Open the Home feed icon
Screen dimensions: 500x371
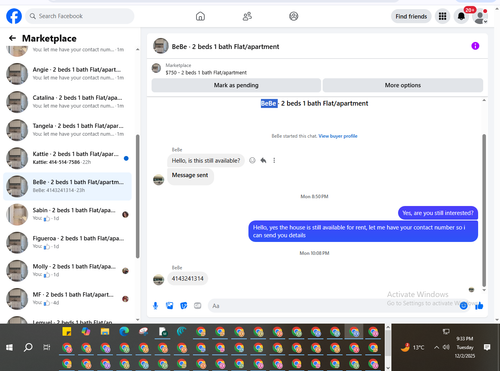tap(200, 16)
